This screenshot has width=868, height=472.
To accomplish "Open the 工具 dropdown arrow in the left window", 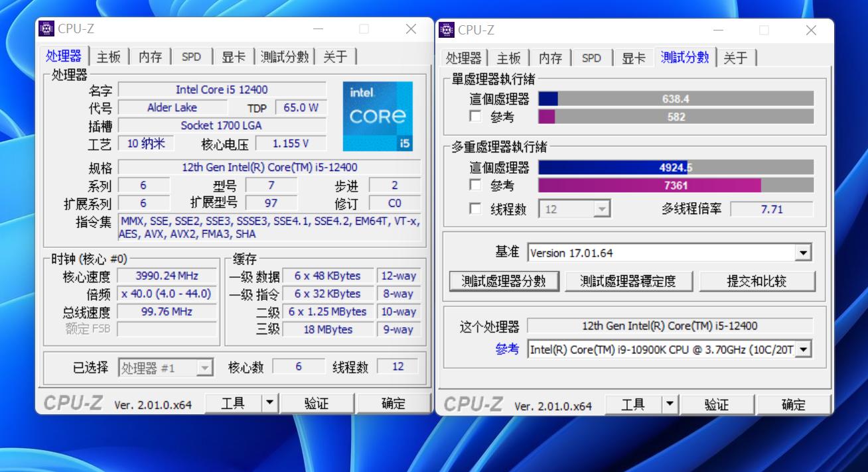I will click(x=269, y=402).
